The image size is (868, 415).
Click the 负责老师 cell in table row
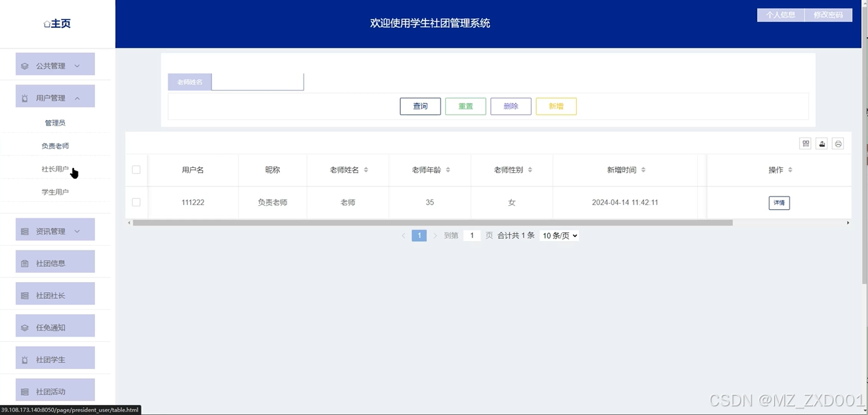click(x=272, y=203)
